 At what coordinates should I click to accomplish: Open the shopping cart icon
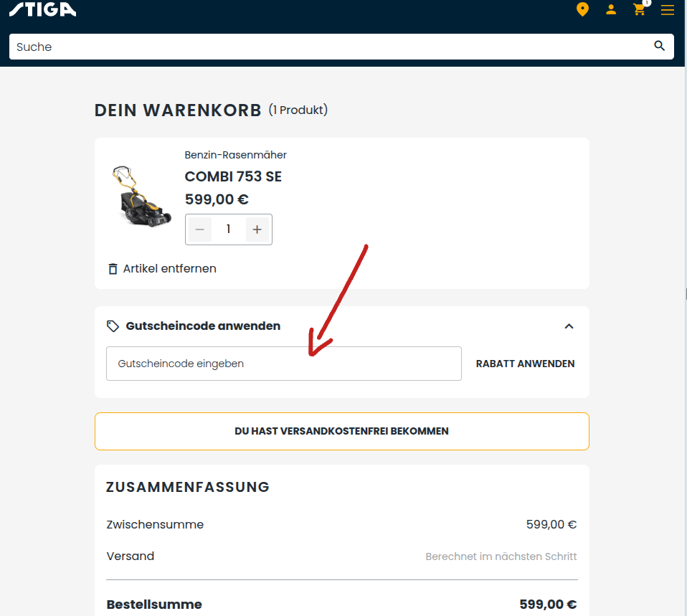[x=639, y=10]
